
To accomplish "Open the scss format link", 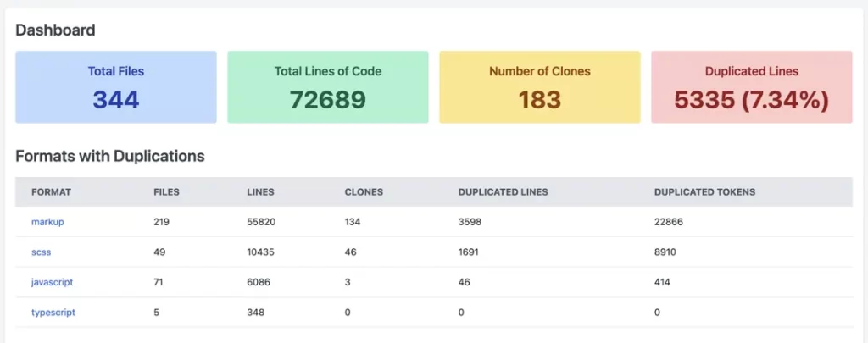I will tap(42, 252).
